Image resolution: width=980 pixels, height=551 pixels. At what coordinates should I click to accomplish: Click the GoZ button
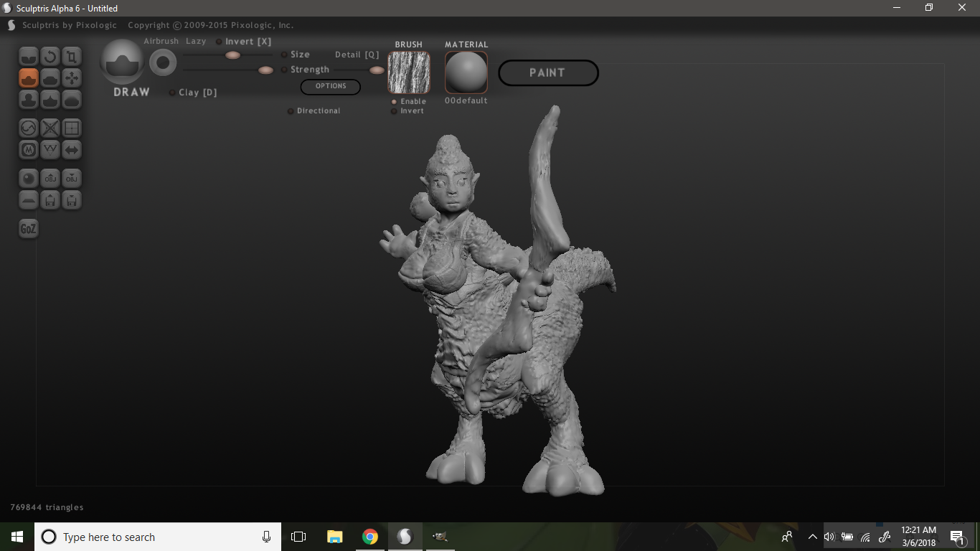pyautogui.click(x=28, y=229)
